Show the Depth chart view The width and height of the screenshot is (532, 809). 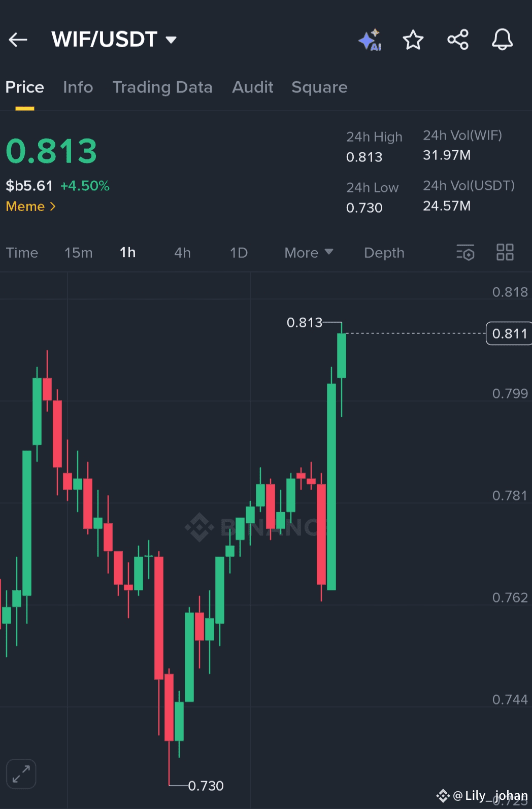click(x=384, y=253)
